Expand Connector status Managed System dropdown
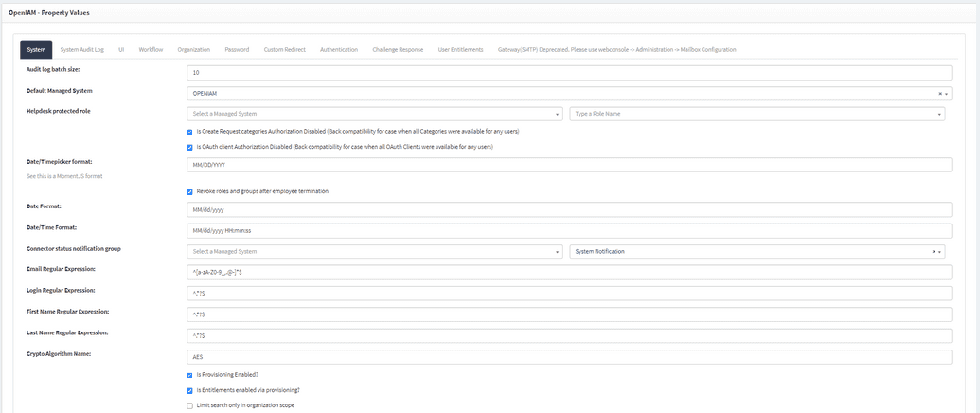Image resolution: width=980 pixels, height=413 pixels. 375,252
